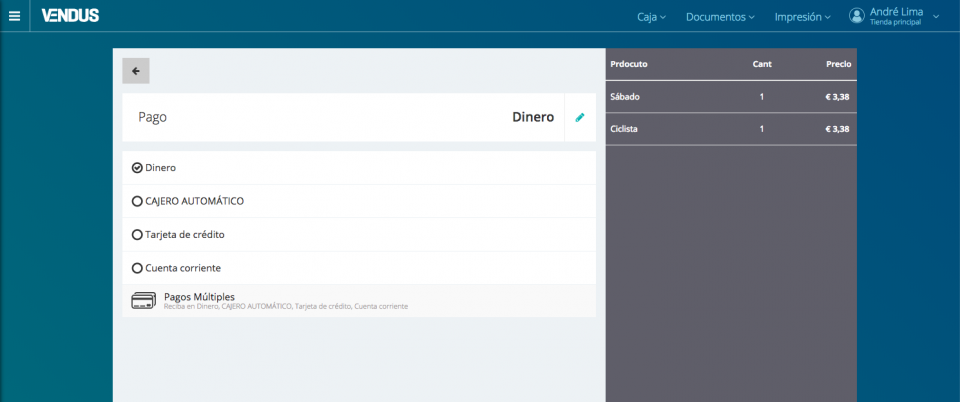This screenshot has width=960, height=402.
Task: Edit payment with the pencil icon
Action: point(580,117)
